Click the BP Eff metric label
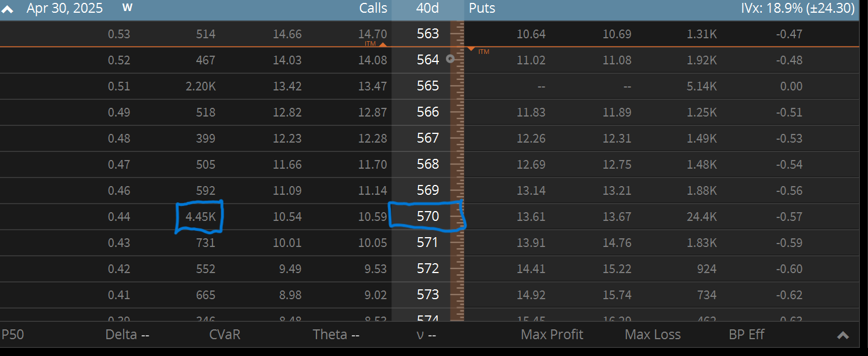 coord(746,335)
